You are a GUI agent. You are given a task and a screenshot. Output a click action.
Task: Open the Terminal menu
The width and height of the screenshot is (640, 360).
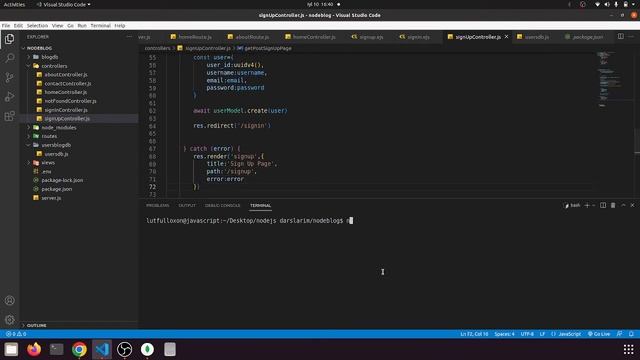pyautogui.click(x=100, y=25)
